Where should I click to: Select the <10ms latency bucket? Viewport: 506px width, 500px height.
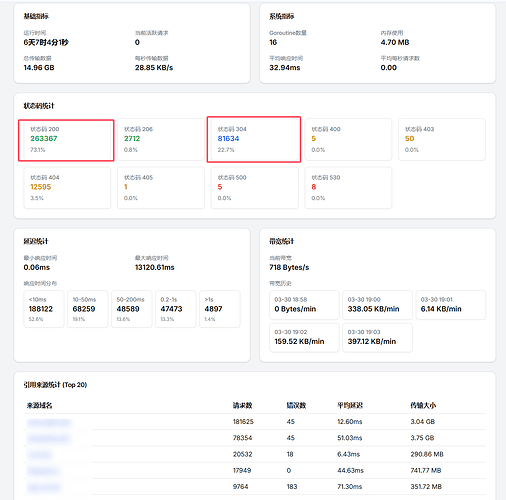click(x=44, y=309)
